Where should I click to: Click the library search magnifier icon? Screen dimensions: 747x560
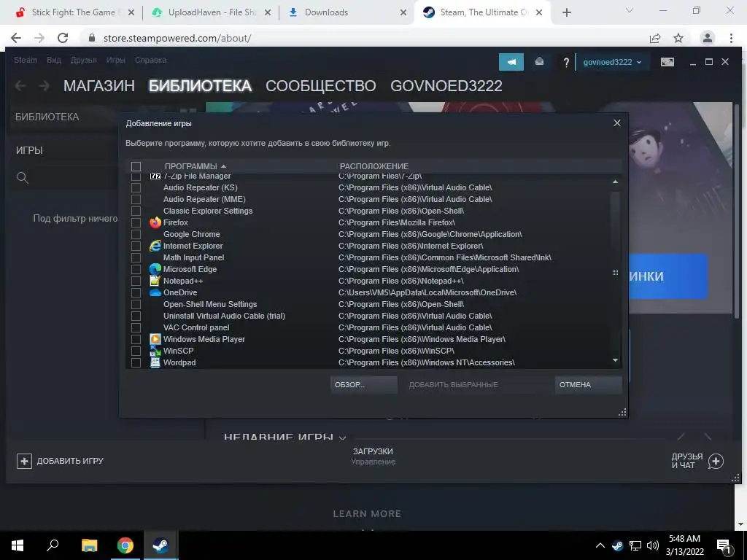pyautogui.click(x=23, y=178)
